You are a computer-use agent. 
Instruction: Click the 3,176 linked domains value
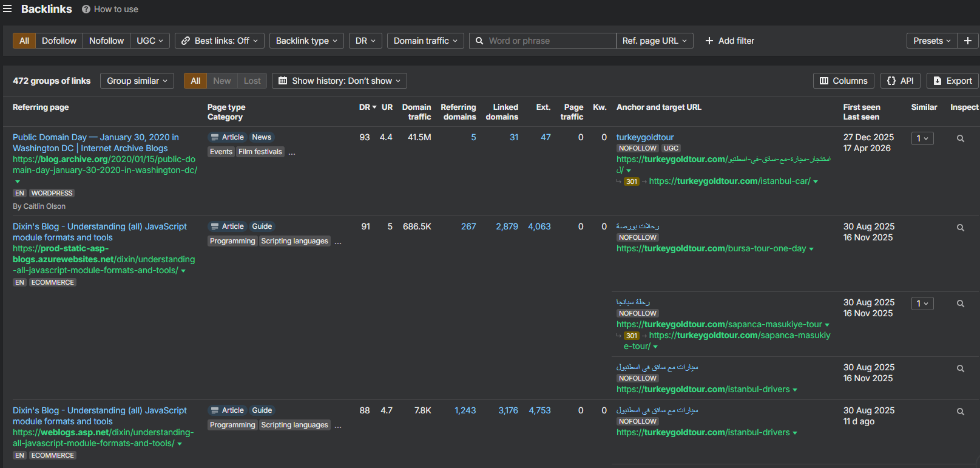click(508, 410)
